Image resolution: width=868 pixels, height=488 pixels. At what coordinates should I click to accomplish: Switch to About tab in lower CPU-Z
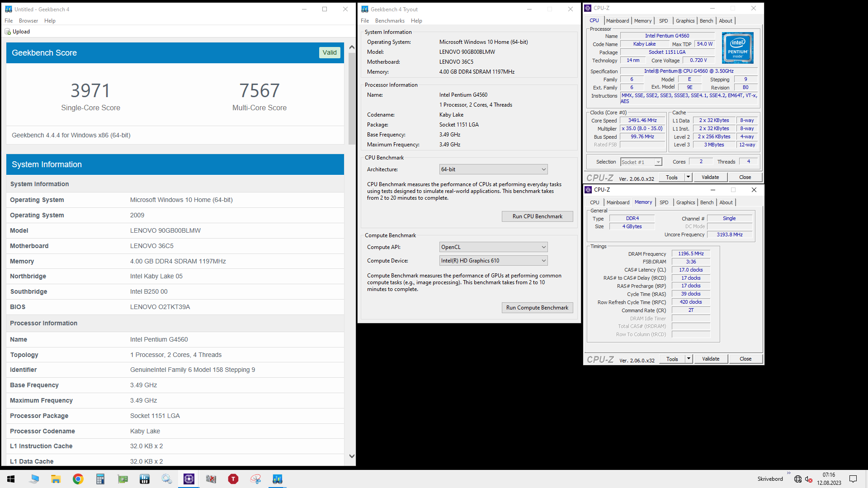pyautogui.click(x=726, y=202)
